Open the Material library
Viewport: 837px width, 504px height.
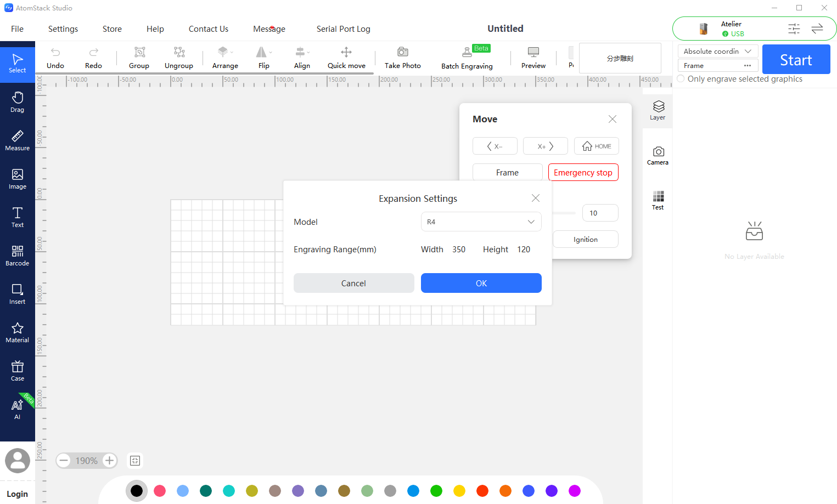[18, 332]
